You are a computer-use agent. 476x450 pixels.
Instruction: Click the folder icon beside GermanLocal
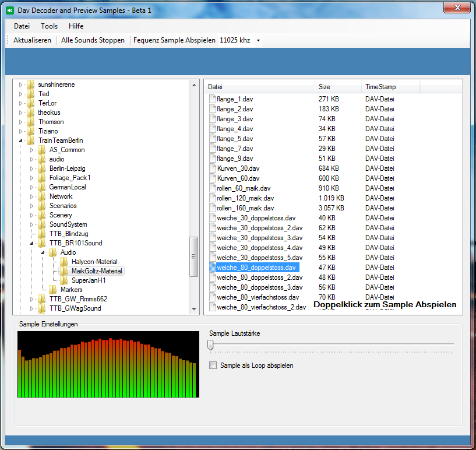(42, 187)
